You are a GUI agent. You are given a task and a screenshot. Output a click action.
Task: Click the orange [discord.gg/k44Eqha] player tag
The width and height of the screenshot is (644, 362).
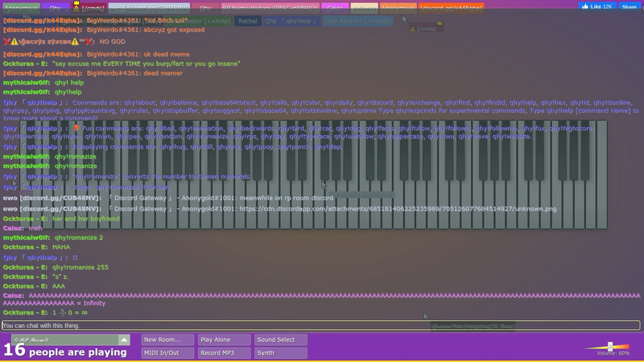[451, 8]
